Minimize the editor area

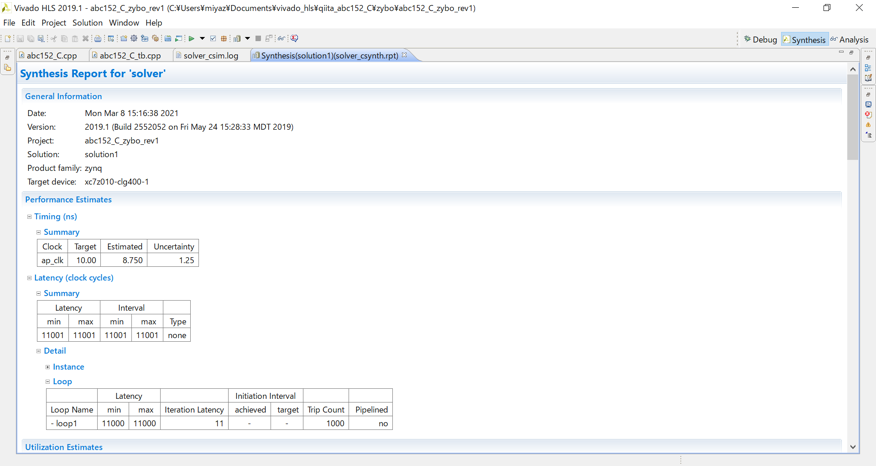tap(841, 51)
